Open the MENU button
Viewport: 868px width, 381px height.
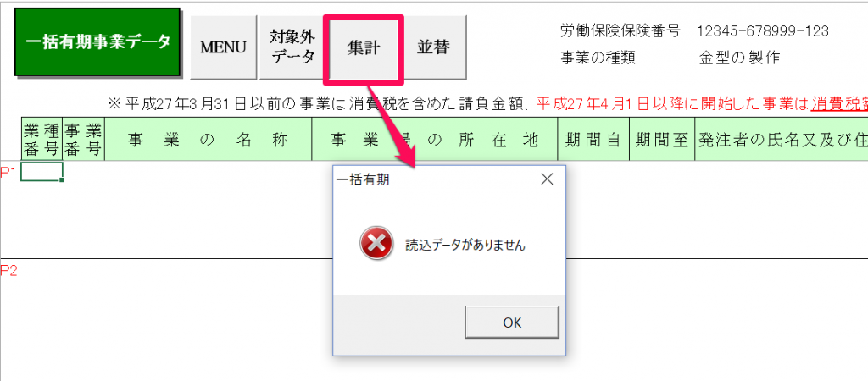coord(223,47)
